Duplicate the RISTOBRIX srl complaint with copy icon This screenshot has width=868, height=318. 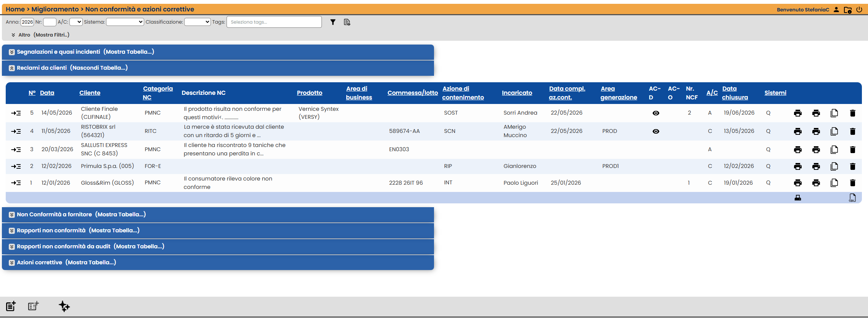coord(834,131)
